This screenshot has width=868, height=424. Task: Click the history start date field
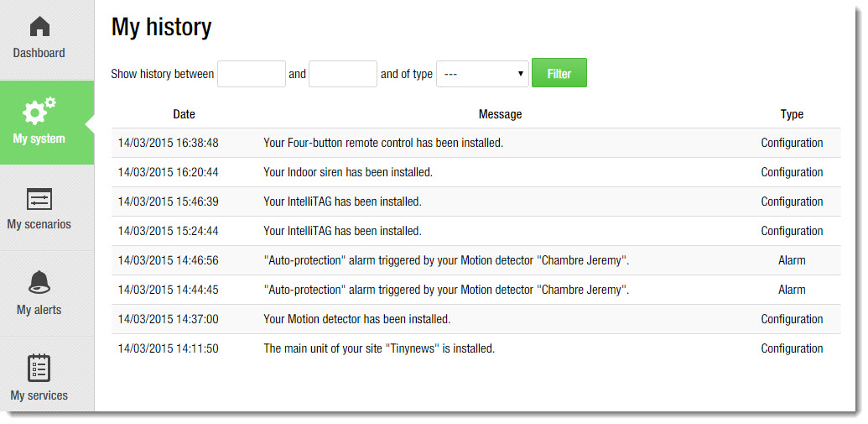252,74
